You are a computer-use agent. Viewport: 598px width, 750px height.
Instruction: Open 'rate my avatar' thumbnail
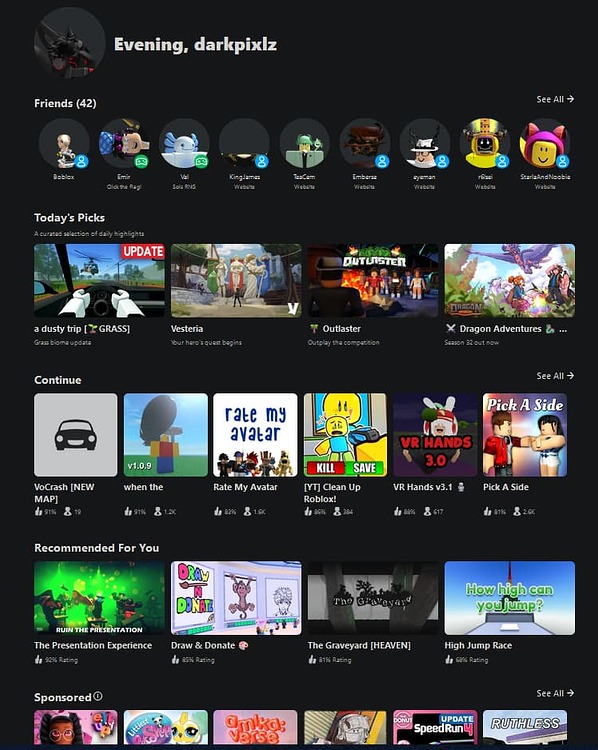coord(255,435)
